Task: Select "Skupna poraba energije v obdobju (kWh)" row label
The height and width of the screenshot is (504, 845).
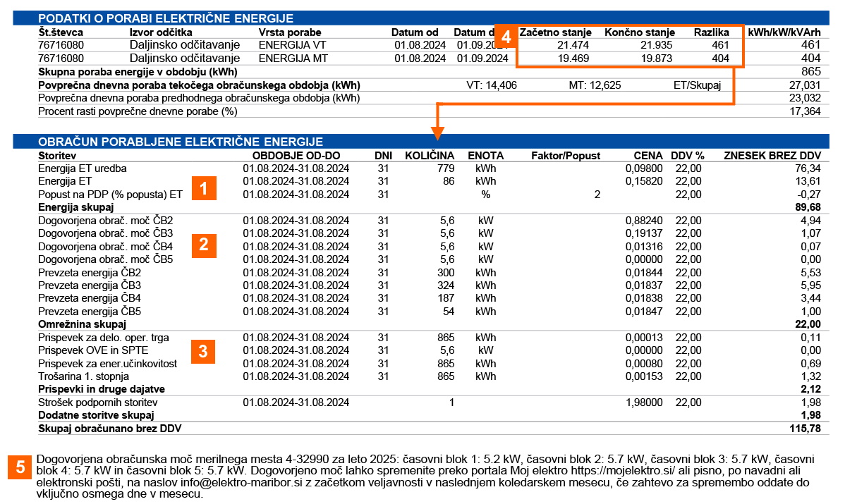Action: point(138,72)
